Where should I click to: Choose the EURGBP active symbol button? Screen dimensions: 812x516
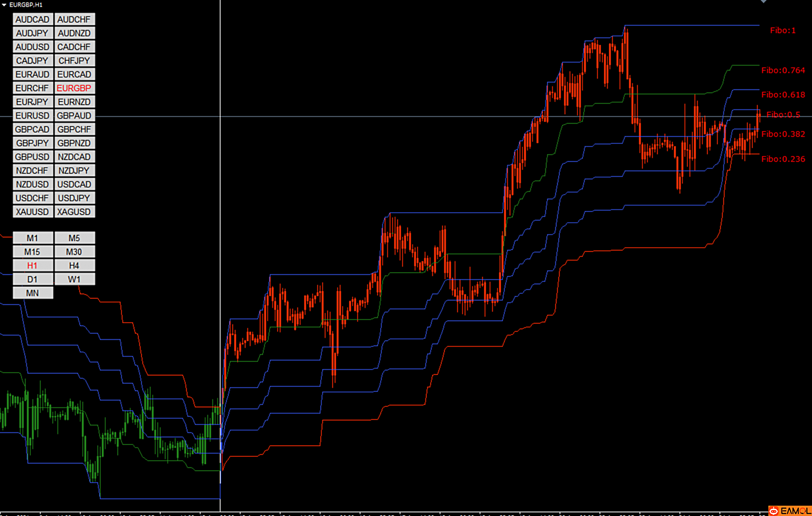point(74,88)
